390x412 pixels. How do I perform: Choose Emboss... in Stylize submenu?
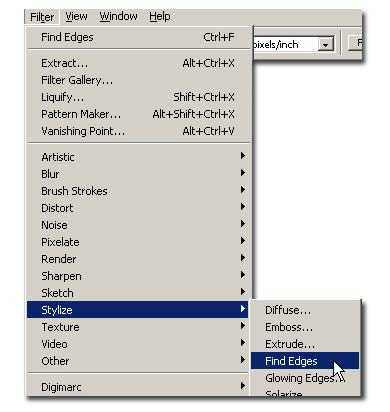(305, 327)
